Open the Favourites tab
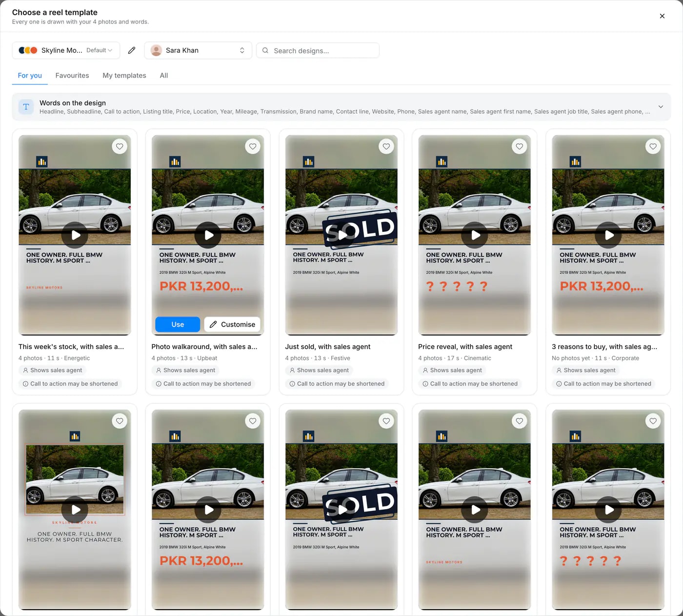This screenshot has height=616, width=683. (x=72, y=76)
